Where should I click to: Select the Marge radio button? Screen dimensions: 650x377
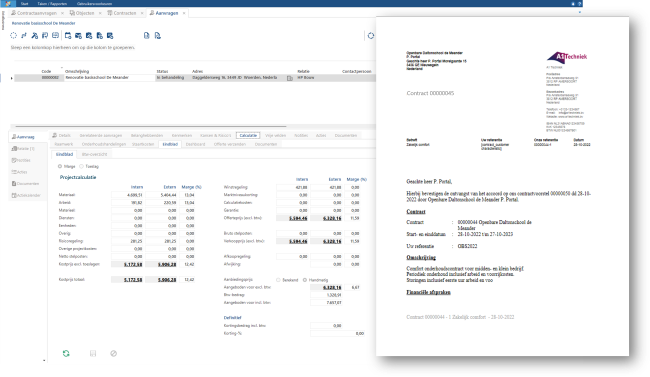tap(60, 166)
